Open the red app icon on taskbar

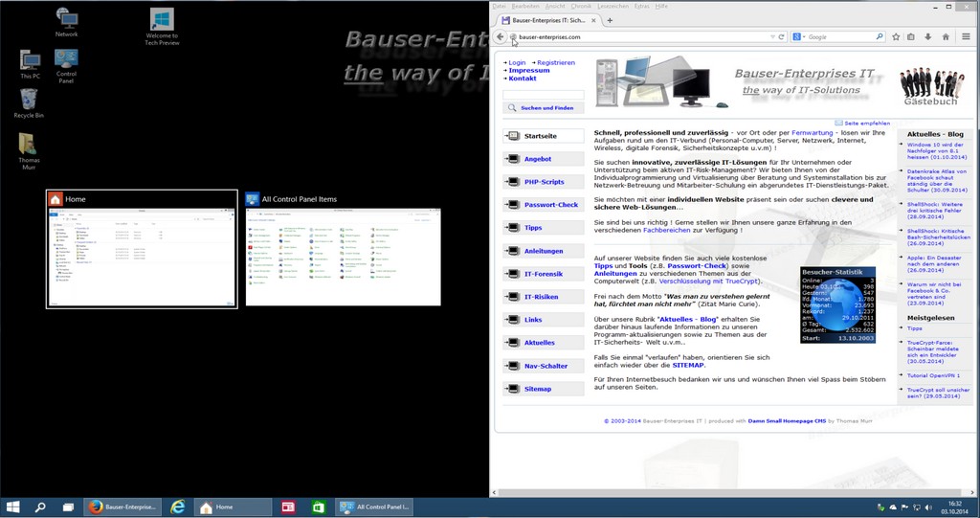tap(287, 507)
